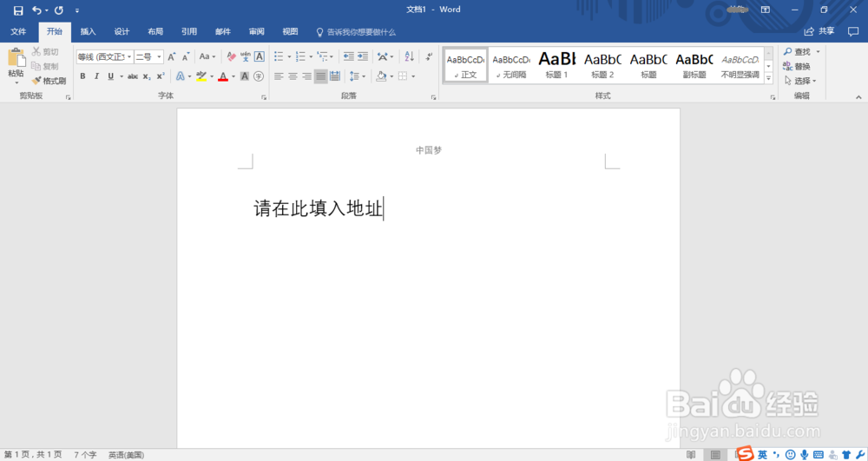The image size is (868, 461).
Task: Activate the 格式刷 format painter
Action: point(49,81)
